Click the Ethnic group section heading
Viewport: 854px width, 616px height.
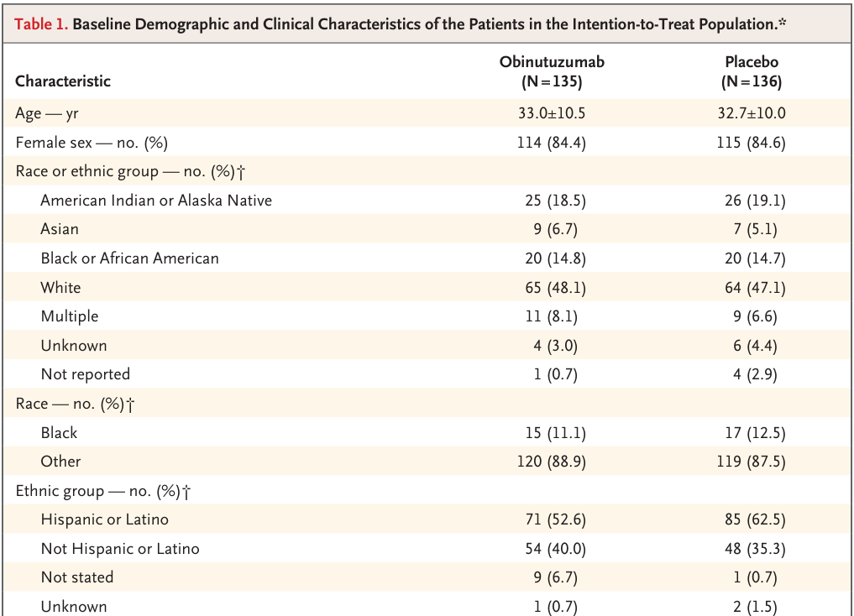[103, 491]
